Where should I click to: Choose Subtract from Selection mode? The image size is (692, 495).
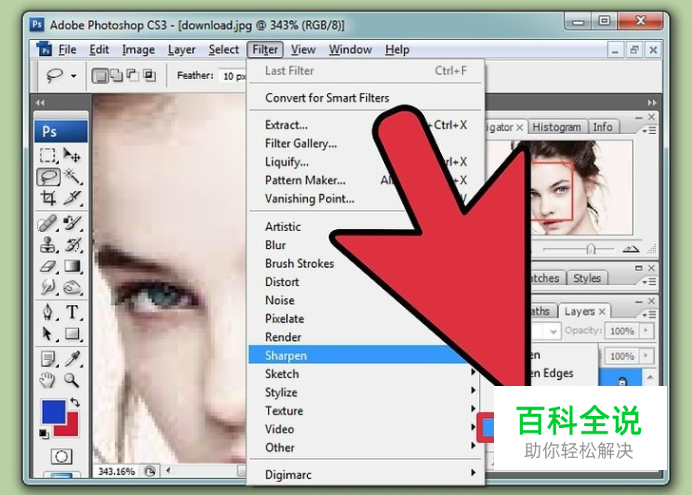132,75
